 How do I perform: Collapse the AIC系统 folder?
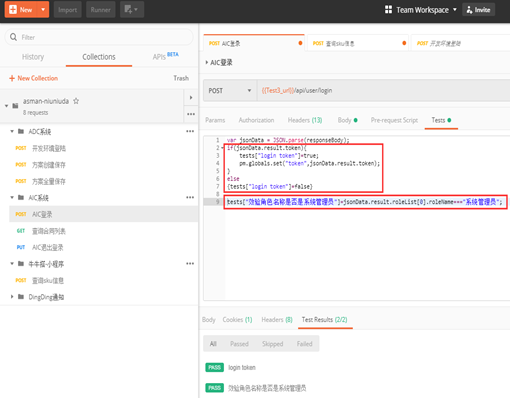click(12, 198)
